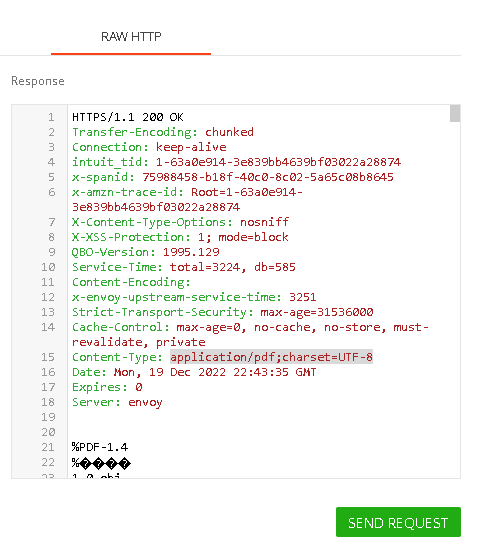481x551 pixels.
Task: Click the Expires header value 0
Action: [x=139, y=387]
